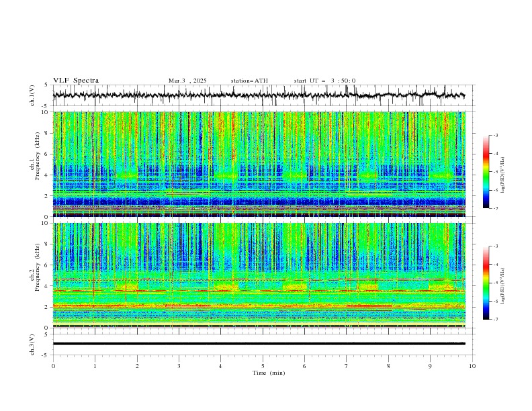Viewport: 532px width, 411px height.
Task: Click the 'ch.3(V)' waveform axis label
Action: [32, 345]
